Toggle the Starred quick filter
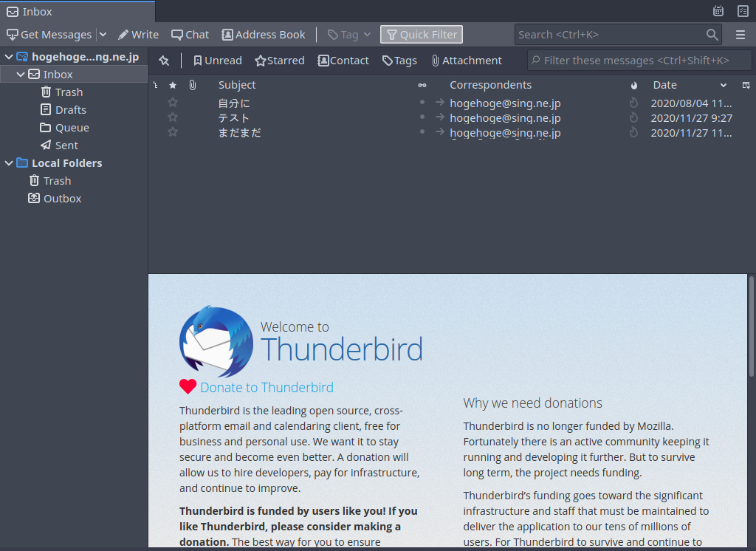The height and width of the screenshot is (551, 756). (x=280, y=61)
